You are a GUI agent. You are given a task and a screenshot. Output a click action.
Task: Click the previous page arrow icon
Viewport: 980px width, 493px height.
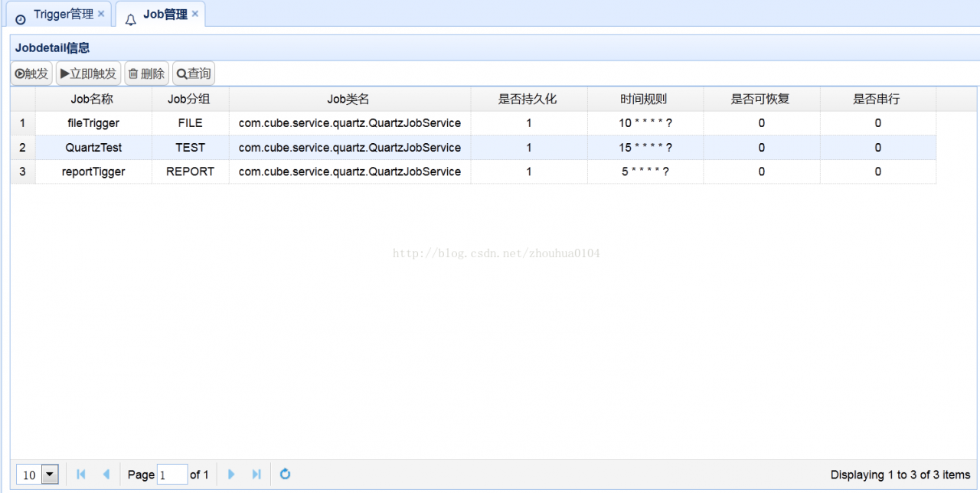106,475
